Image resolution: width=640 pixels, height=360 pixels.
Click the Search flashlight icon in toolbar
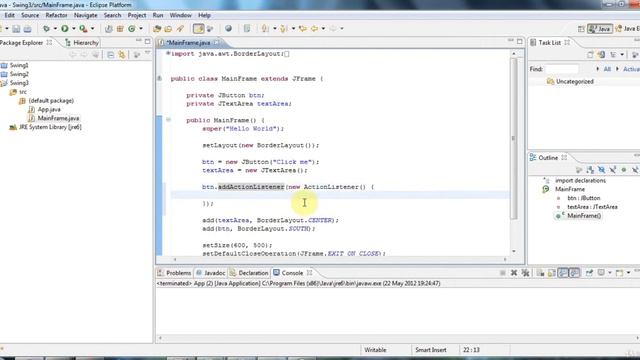pos(180,29)
